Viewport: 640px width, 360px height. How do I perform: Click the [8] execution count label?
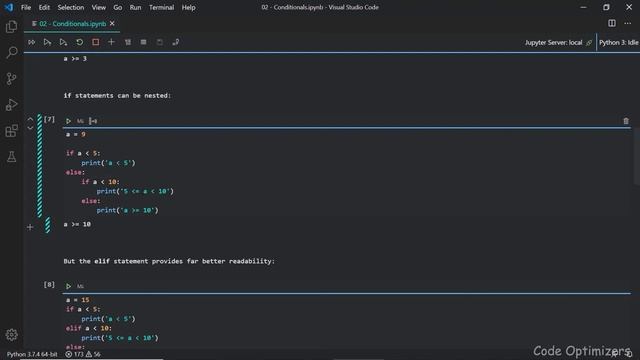click(49, 284)
